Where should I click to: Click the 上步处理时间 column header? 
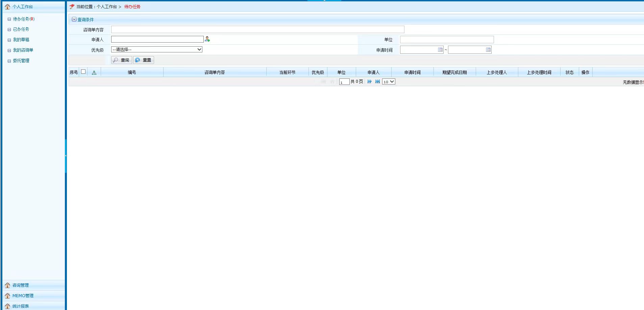pos(539,72)
